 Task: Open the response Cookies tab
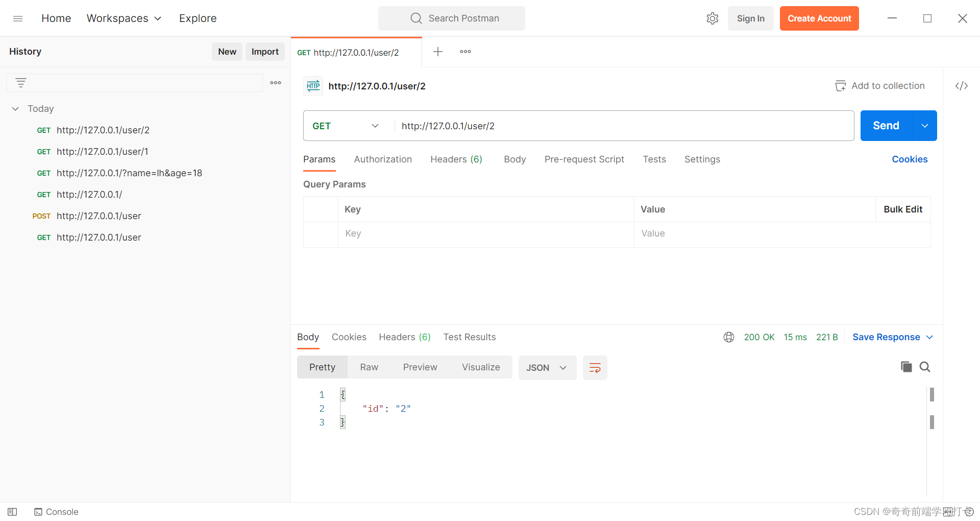[349, 337]
